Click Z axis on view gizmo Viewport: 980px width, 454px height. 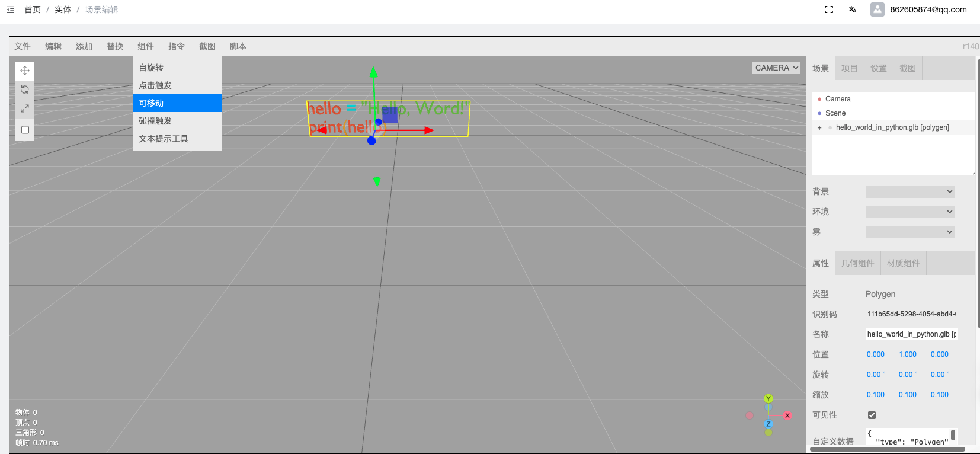768,424
